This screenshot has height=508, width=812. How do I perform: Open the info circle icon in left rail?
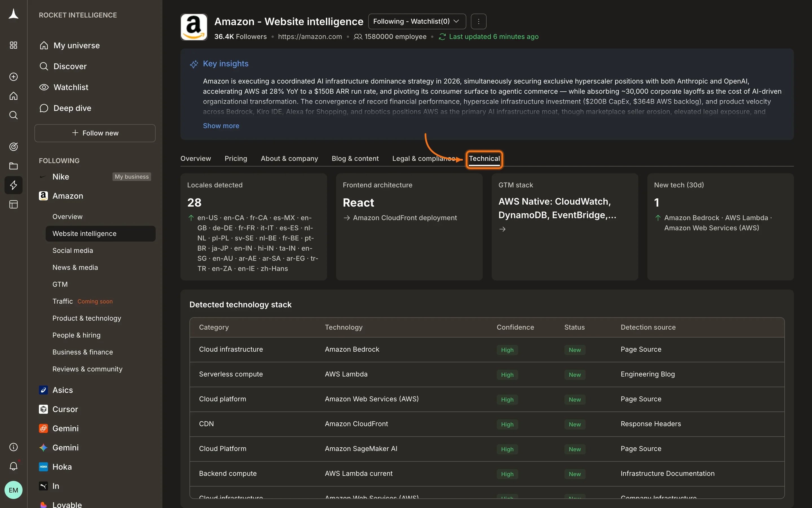14,447
